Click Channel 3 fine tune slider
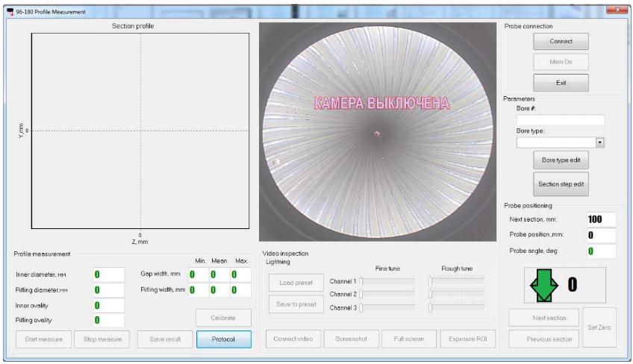Image resolution: width=633 pixels, height=364 pixels. tap(387, 307)
